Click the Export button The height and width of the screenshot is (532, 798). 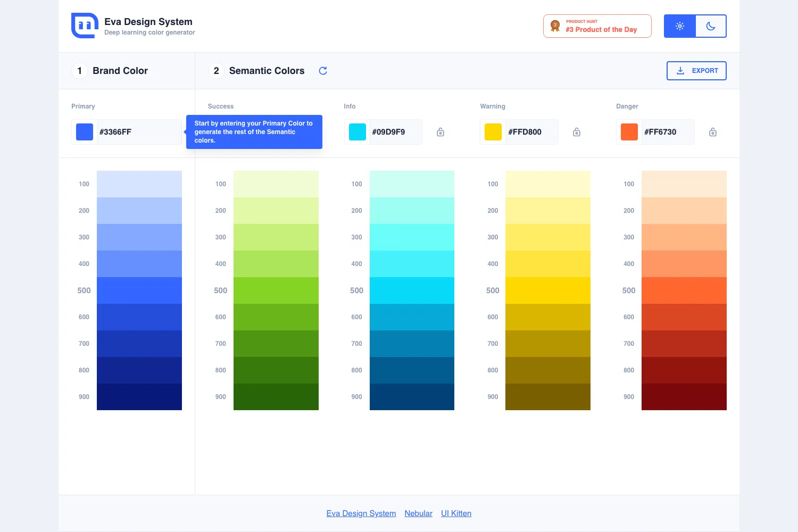[696, 71]
